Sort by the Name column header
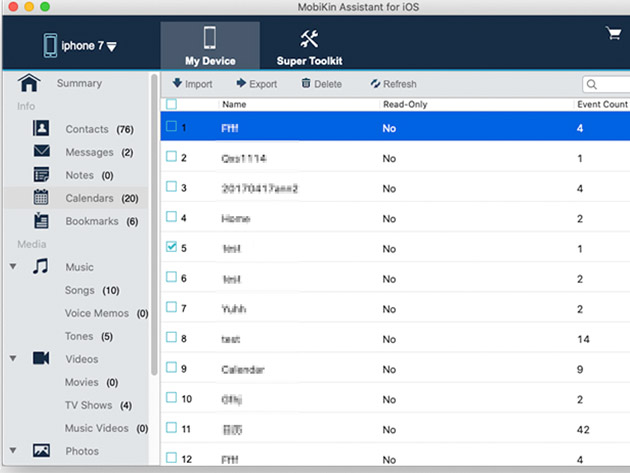This screenshot has height=473, width=630. point(234,104)
